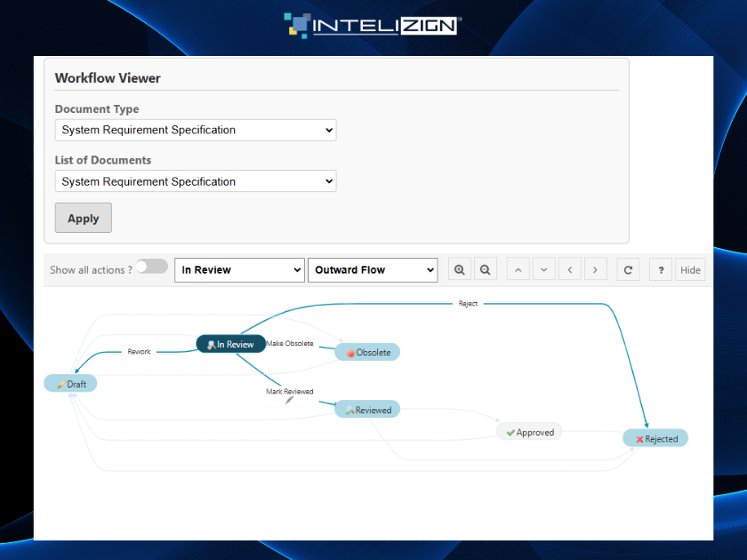
Task: Click the zoom in magnifier icon
Action: [x=459, y=269]
